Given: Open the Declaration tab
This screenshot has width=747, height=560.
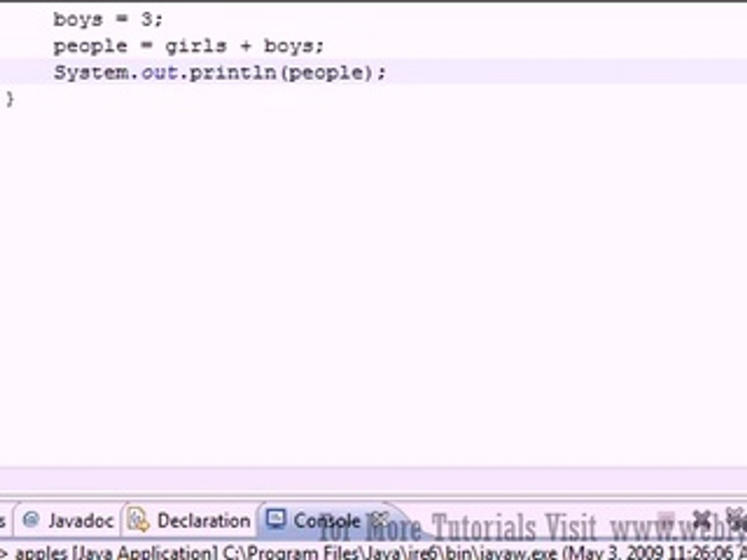Looking at the screenshot, I should click(x=191, y=520).
